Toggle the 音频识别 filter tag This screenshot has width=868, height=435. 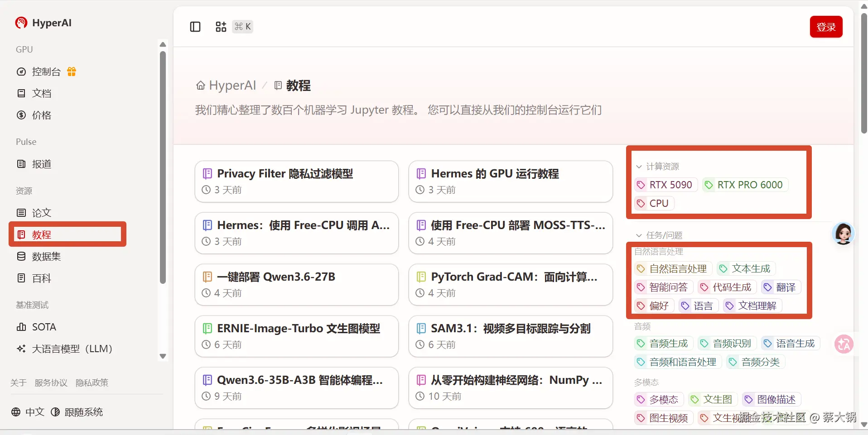point(726,343)
